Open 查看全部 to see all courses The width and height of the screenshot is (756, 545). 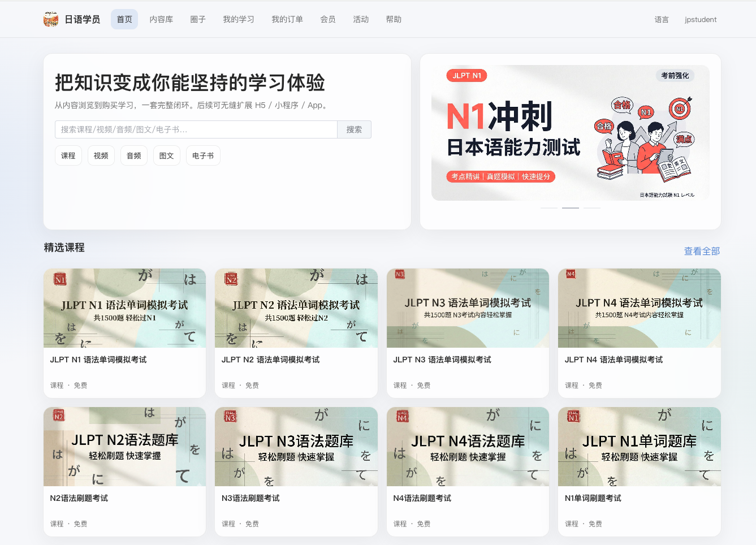[701, 250]
